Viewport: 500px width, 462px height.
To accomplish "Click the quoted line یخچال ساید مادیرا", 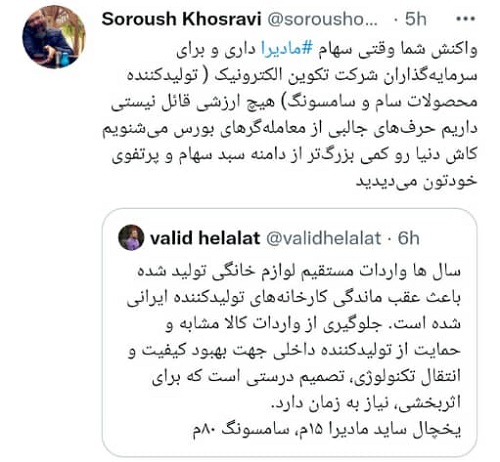I will [x=327, y=430].
